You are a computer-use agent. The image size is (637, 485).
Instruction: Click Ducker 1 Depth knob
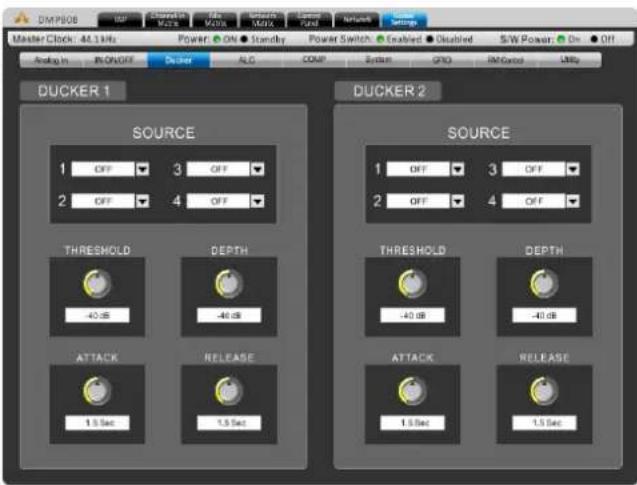coord(229,283)
